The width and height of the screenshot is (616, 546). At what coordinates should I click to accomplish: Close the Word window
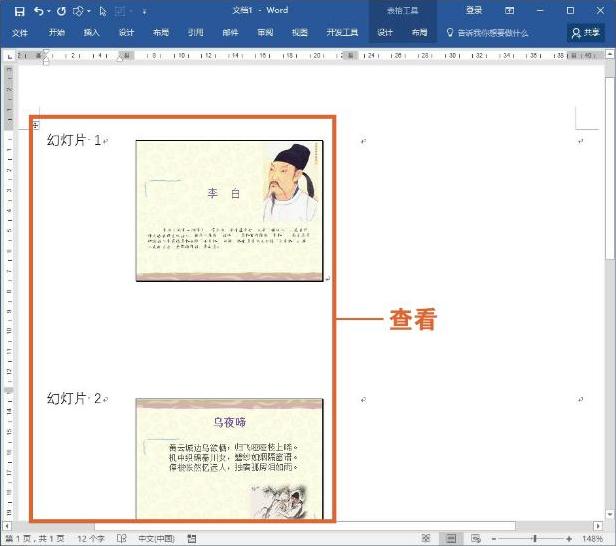pyautogui.click(x=600, y=11)
